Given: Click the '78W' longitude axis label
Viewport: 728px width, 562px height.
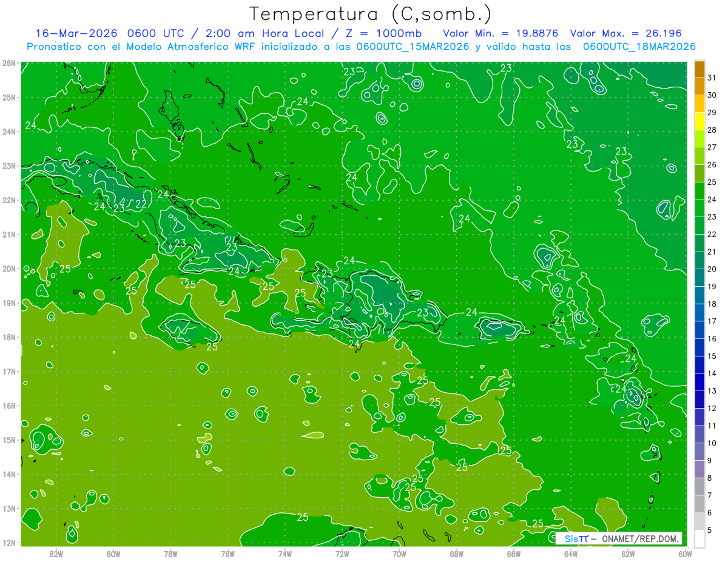Looking at the screenshot, I should [x=170, y=554].
